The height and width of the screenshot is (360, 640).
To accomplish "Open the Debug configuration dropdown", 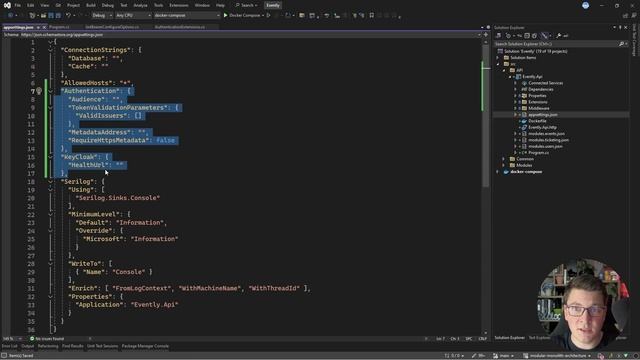I will (102, 16).
